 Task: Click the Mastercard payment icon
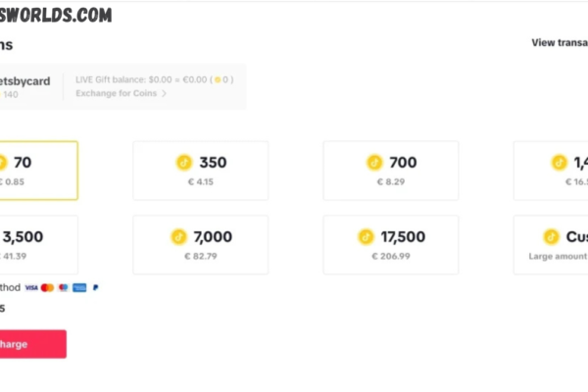coord(47,288)
